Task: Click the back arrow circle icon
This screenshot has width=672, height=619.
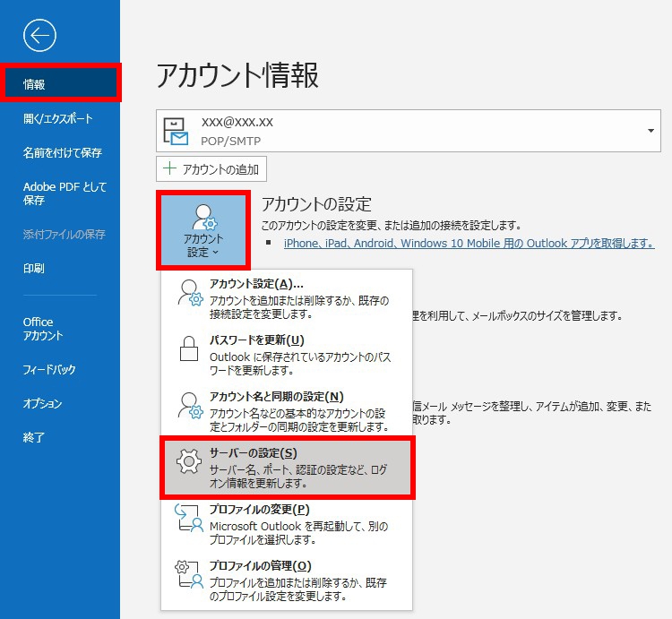Action: click(x=39, y=36)
